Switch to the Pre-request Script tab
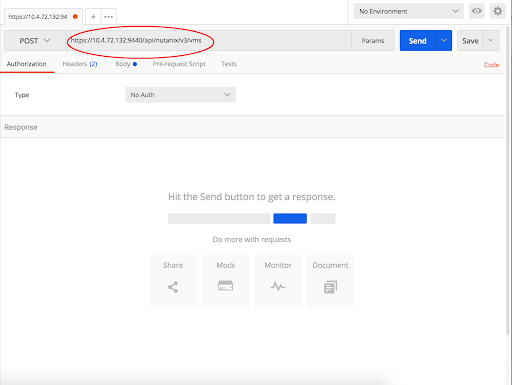 [179, 64]
